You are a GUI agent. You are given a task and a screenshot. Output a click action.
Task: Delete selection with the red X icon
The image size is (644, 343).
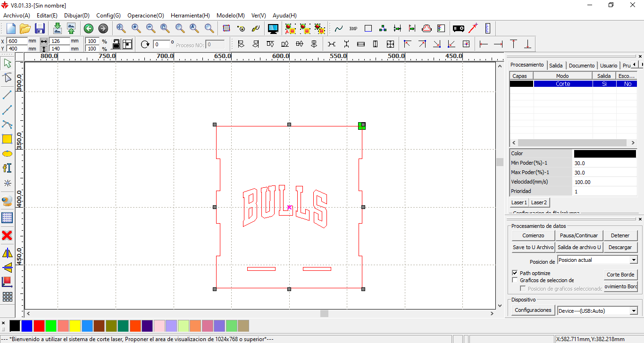click(x=7, y=235)
